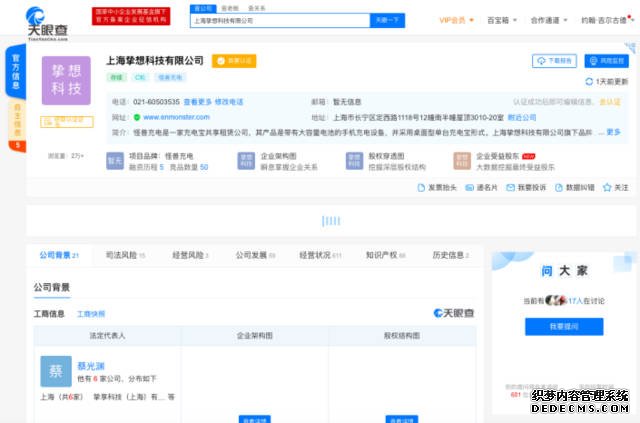Click the 附近公司 link after the address
Screen dimensions: 640x423
click(522, 118)
